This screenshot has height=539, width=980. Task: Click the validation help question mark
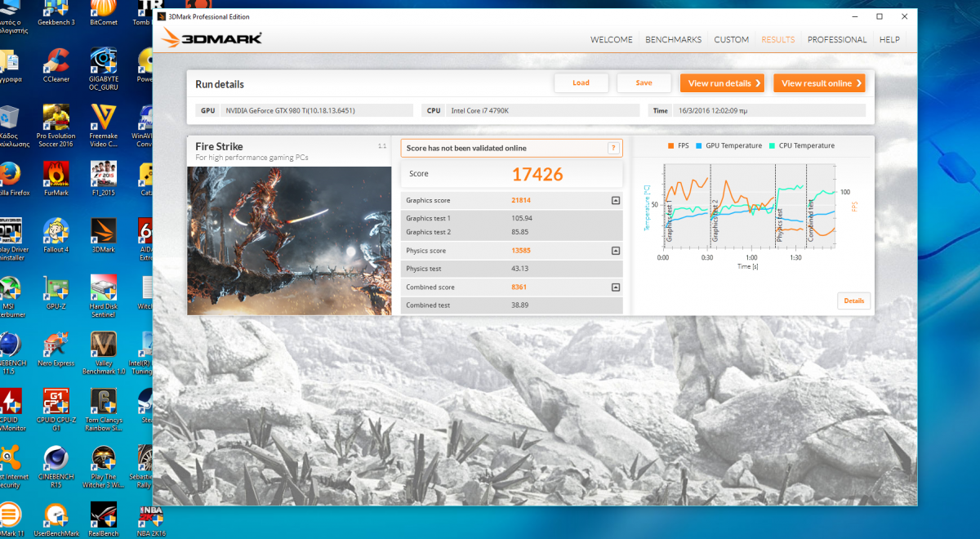click(x=612, y=148)
